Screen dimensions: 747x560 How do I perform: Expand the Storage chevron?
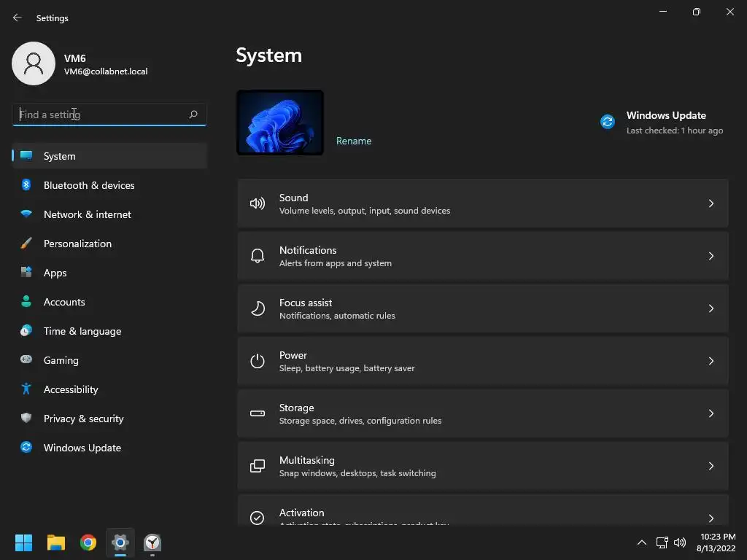[711, 413]
